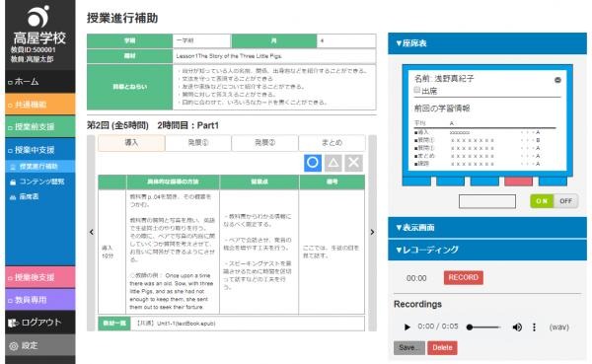This screenshot has width=592, height=364.
Task: Open the 導入 lesson tab
Action: 131,143
